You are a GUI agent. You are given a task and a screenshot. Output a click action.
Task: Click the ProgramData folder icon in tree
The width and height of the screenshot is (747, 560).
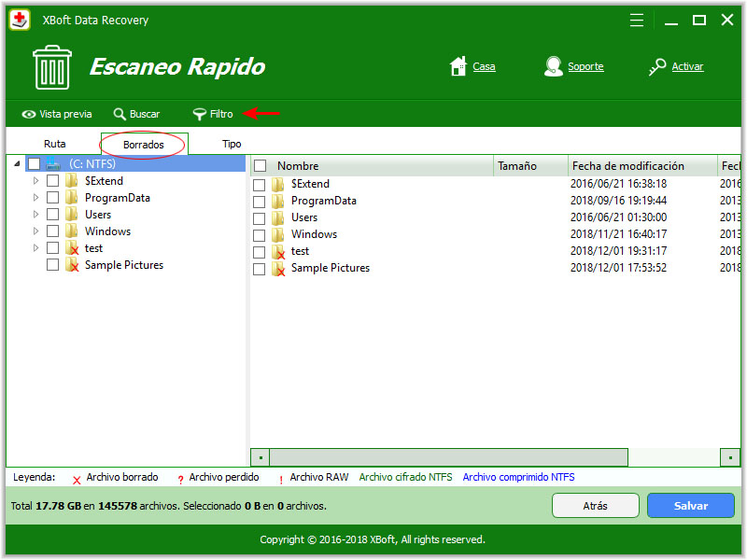coord(72,198)
